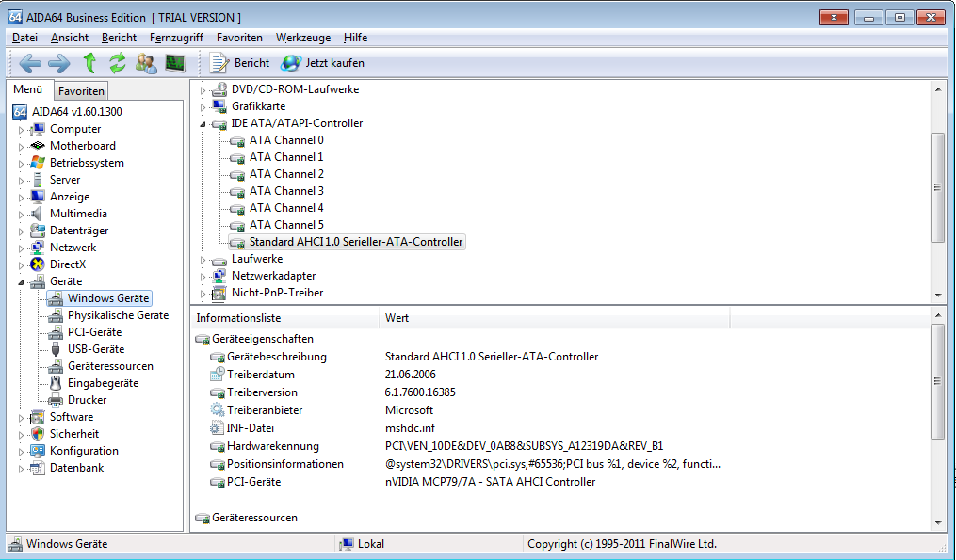Image resolution: width=956 pixels, height=560 pixels.
Task: Select PCI-Geräte in the menu tree
Action: 94,332
